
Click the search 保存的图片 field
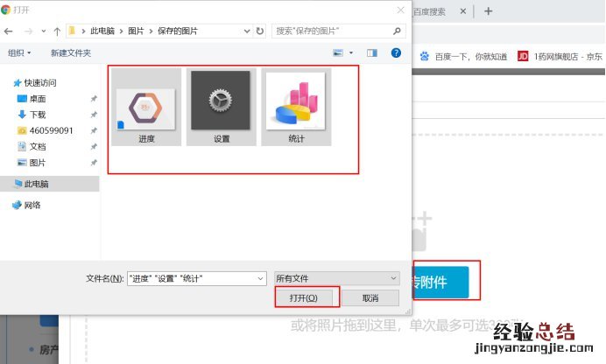339,31
